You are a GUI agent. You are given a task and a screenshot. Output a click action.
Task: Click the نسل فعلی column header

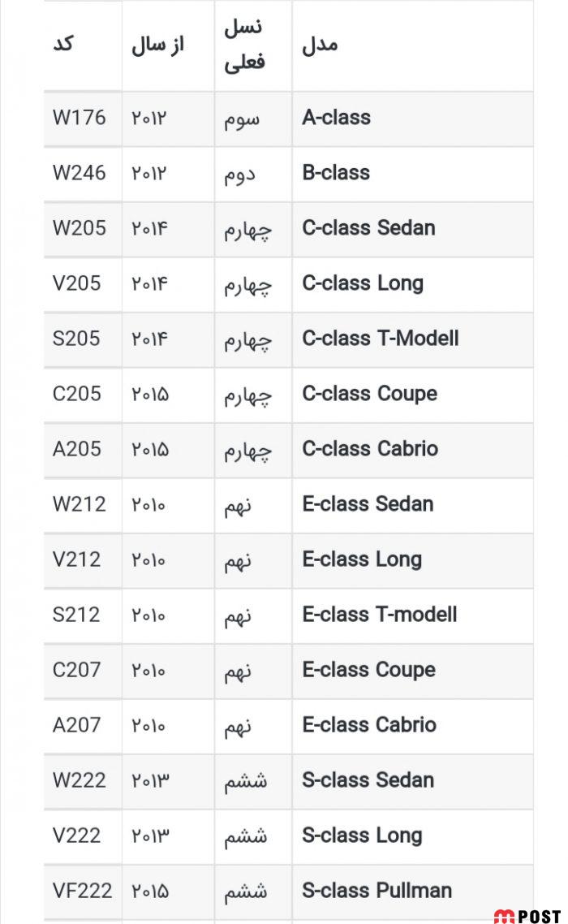(244, 45)
